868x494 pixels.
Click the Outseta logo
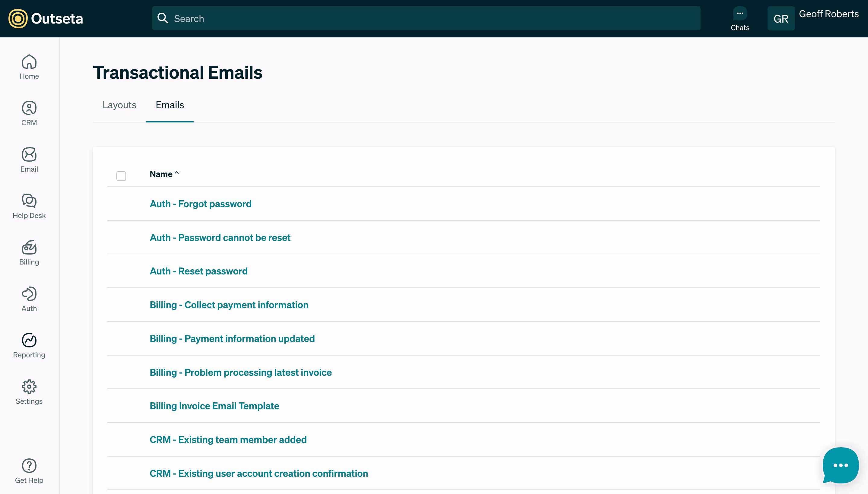point(46,19)
